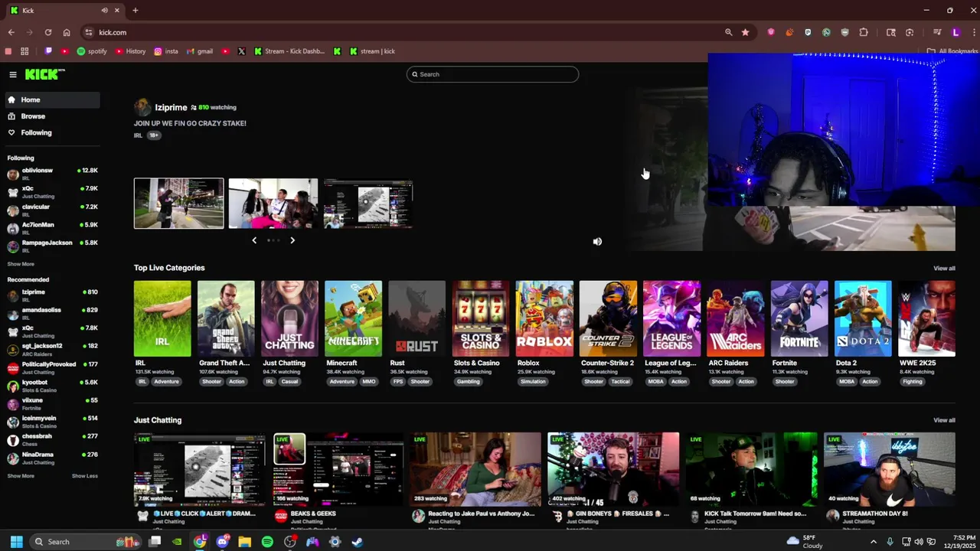Go to Home in Kick sidebar
Image resolution: width=980 pixels, height=551 pixels.
click(51, 99)
